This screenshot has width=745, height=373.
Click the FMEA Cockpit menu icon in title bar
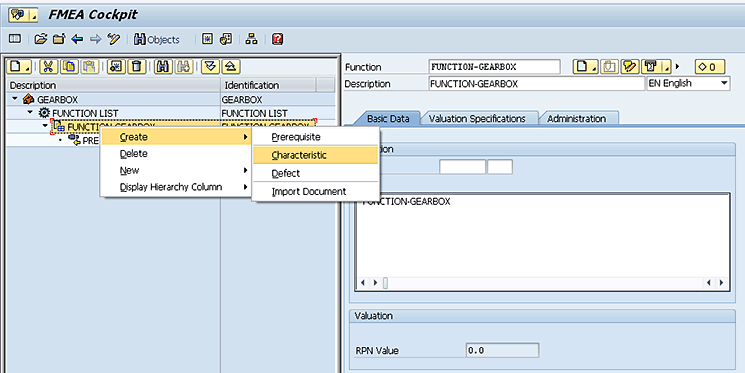point(23,15)
